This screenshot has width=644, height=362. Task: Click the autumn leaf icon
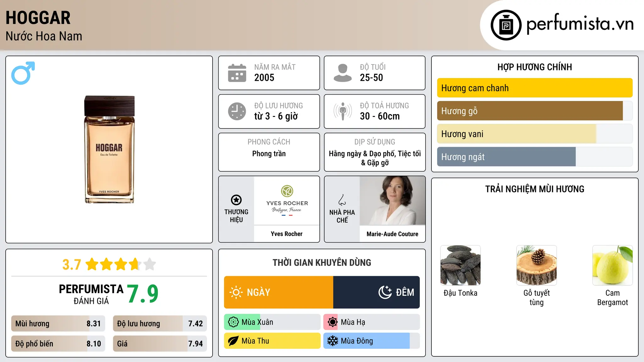[233, 341]
